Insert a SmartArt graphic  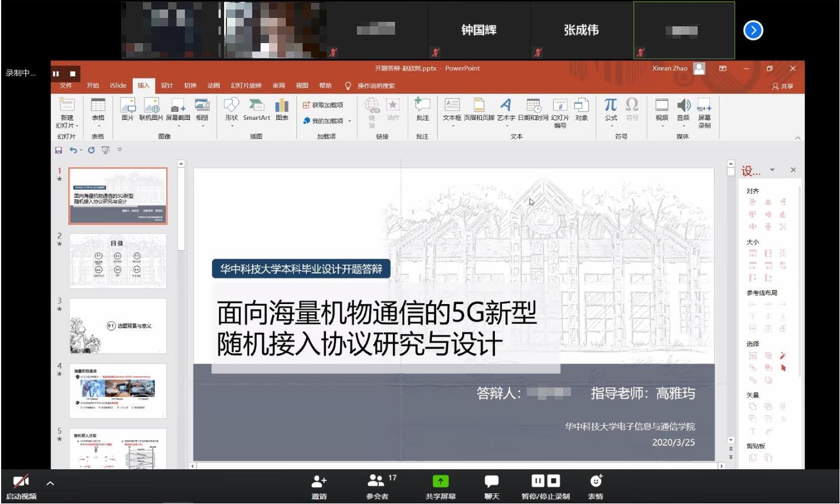click(x=256, y=109)
